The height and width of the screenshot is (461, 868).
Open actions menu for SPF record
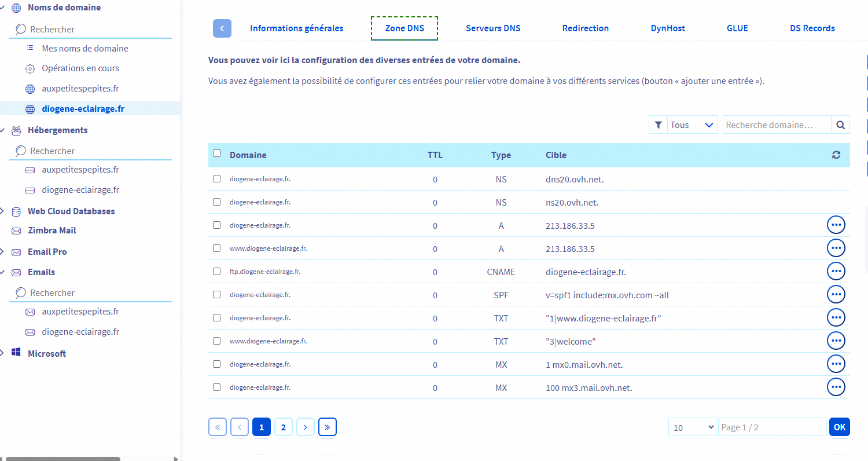point(836,294)
